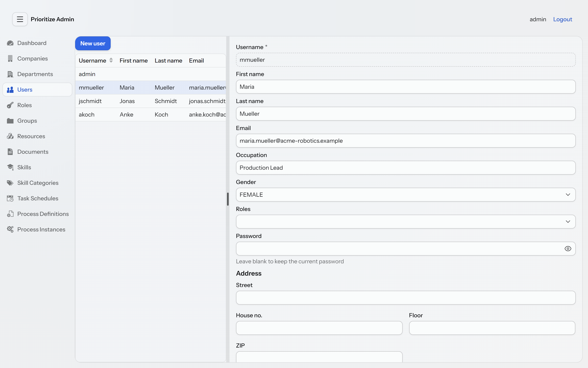Click the Floor input field

492,328
